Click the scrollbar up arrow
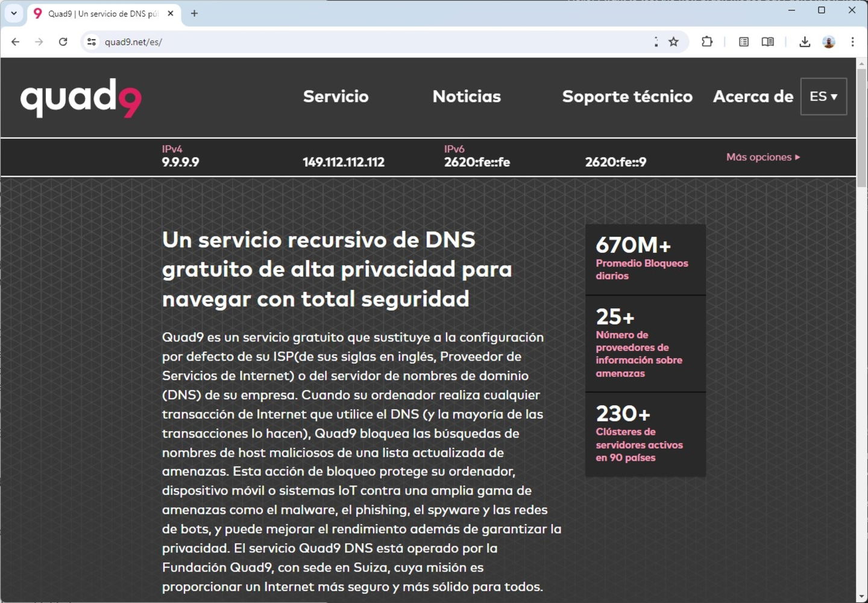This screenshot has height=603, width=868. point(861,63)
